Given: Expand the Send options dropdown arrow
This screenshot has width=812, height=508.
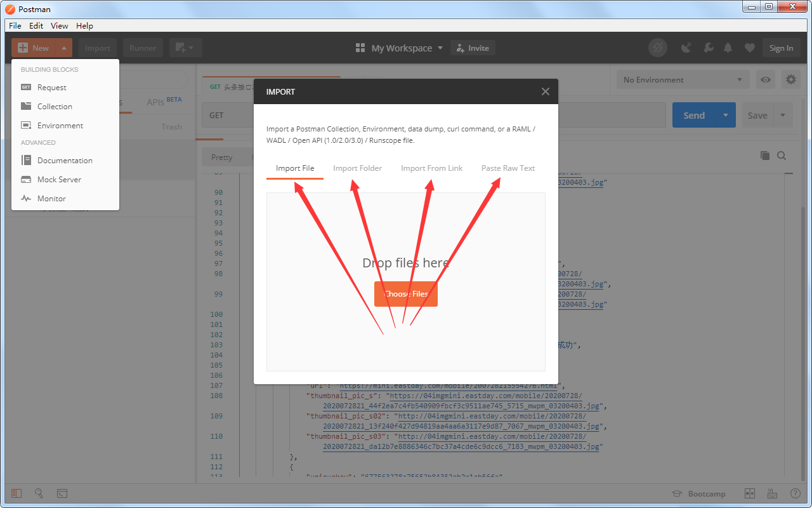Looking at the screenshot, I should coord(726,116).
